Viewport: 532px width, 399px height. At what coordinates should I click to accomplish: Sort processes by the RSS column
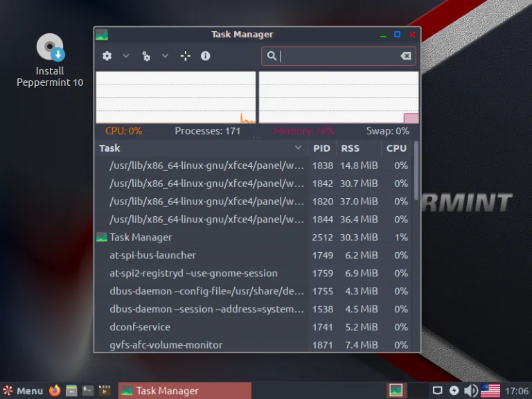click(351, 148)
